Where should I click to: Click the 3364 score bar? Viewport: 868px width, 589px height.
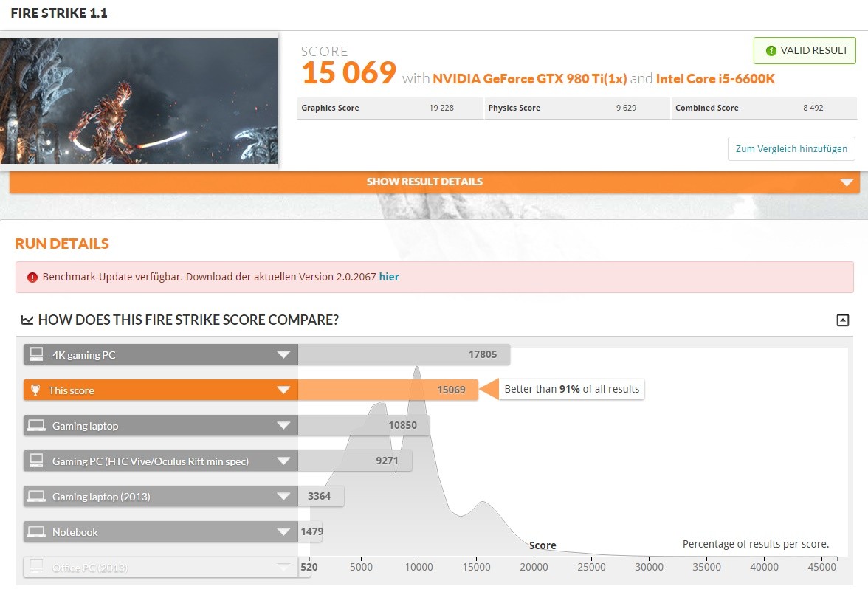point(320,496)
